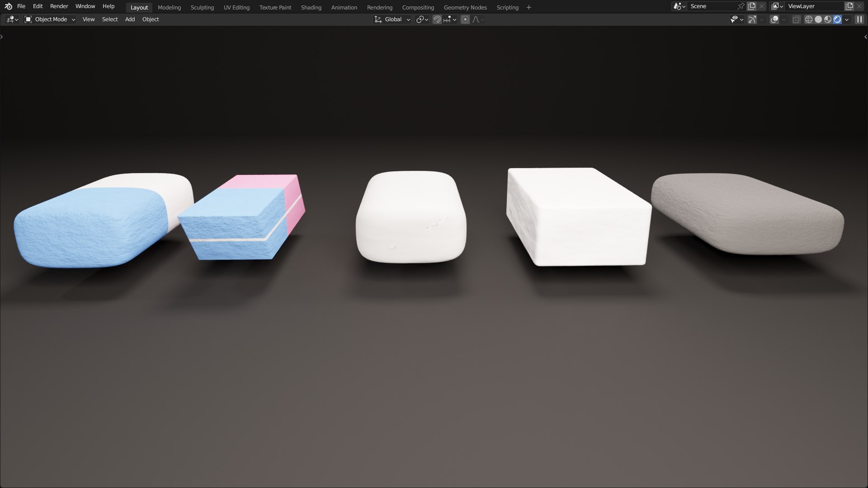Open the View menu in viewport header
The width and height of the screenshot is (868, 488).
pos(89,19)
